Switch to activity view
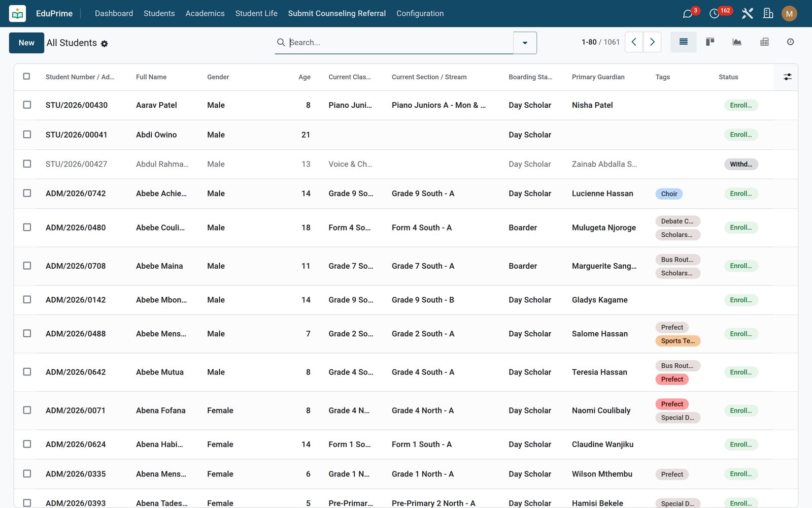The width and height of the screenshot is (812, 508). pyautogui.click(x=790, y=42)
